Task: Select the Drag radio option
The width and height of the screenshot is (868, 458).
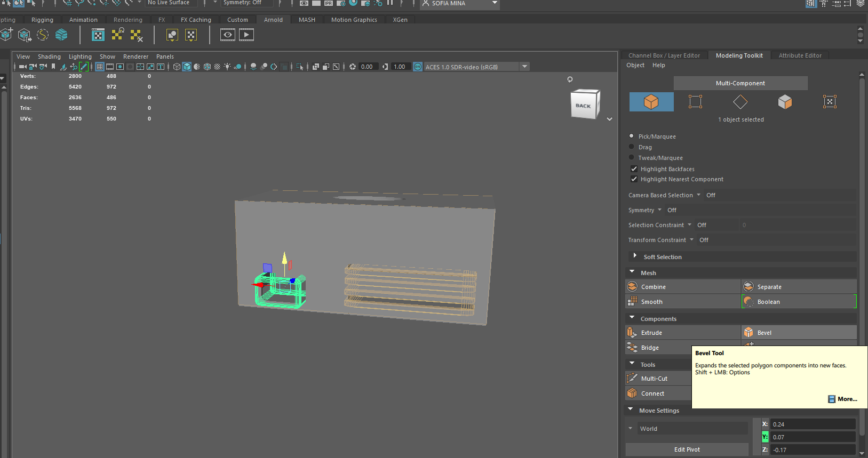Action: 632,147
